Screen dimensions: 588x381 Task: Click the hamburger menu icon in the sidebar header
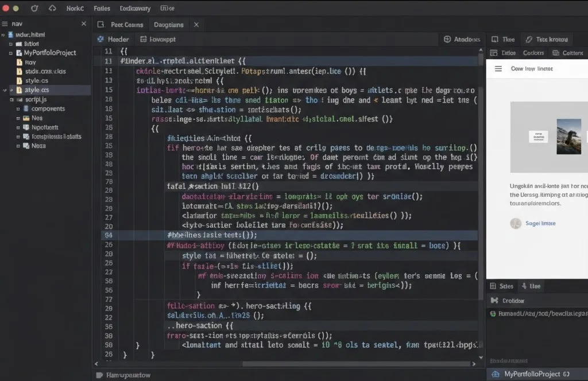coord(5,24)
